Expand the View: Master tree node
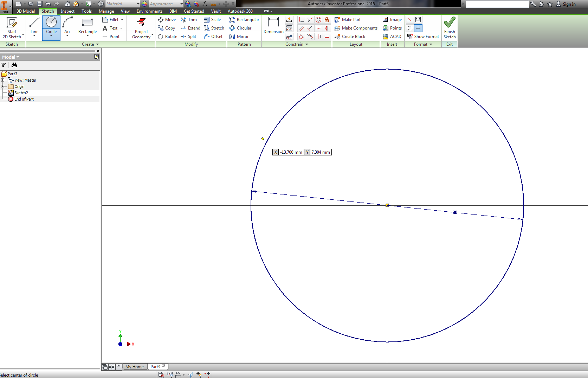The width and height of the screenshot is (588, 378). pyautogui.click(x=3, y=80)
